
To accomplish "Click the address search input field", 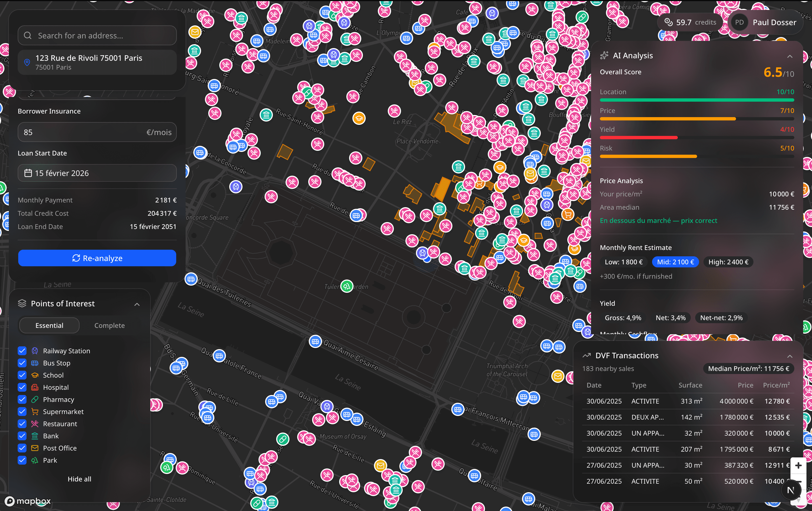I will click(x=98, y=35).
